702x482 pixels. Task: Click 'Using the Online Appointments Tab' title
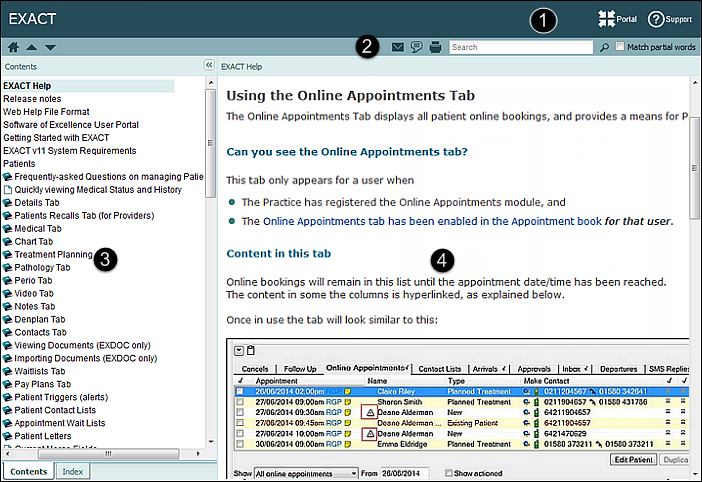(x=351, y=96)
